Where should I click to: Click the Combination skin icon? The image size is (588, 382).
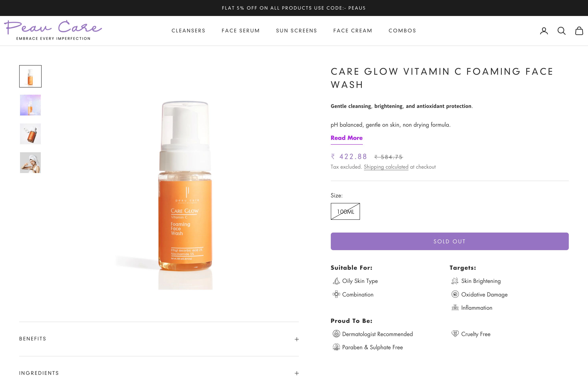tap(336, 294)
